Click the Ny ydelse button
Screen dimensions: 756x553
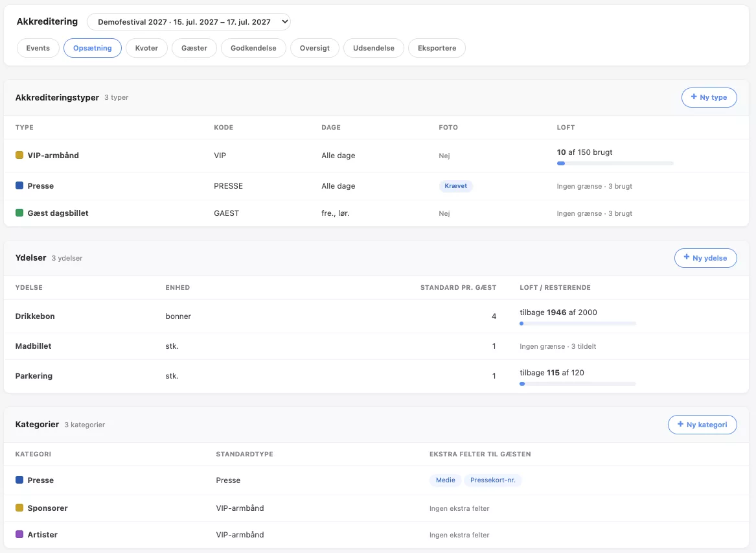click(x=705, y=257)
